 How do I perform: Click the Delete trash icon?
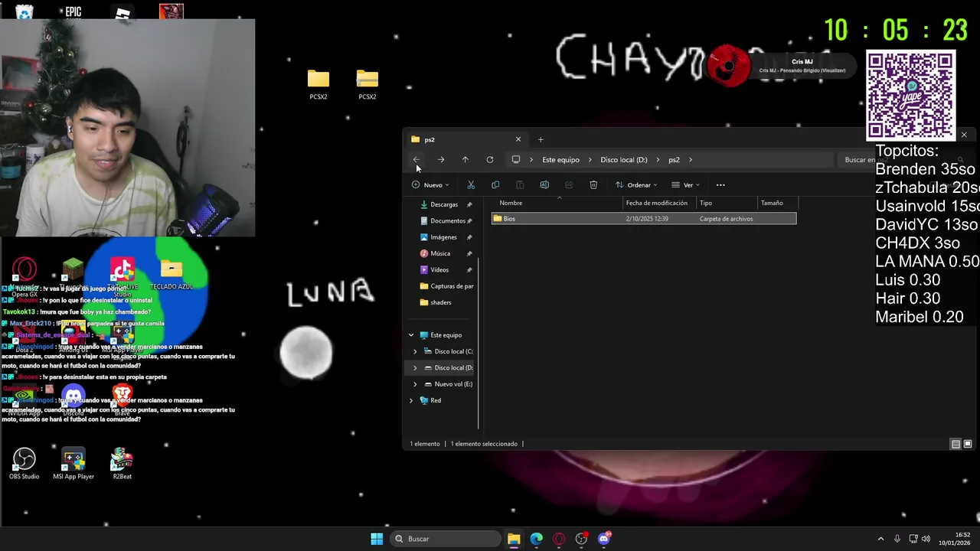[593, 185]
